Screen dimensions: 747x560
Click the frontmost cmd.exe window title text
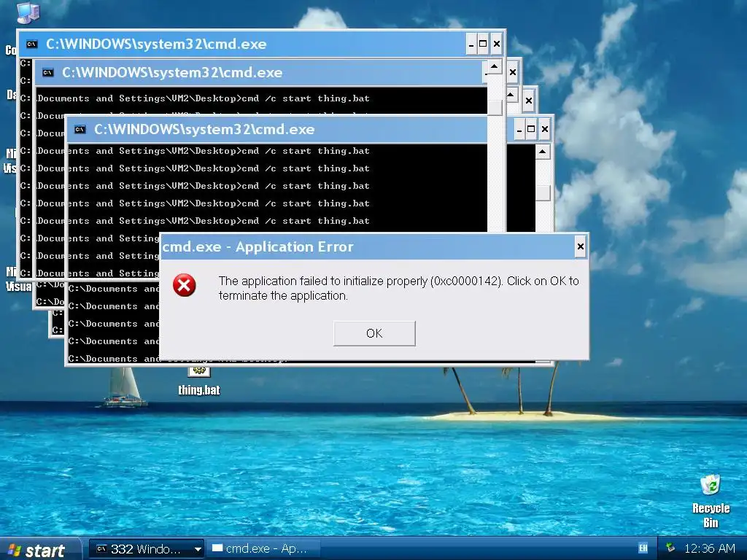[x=204, y=130]
